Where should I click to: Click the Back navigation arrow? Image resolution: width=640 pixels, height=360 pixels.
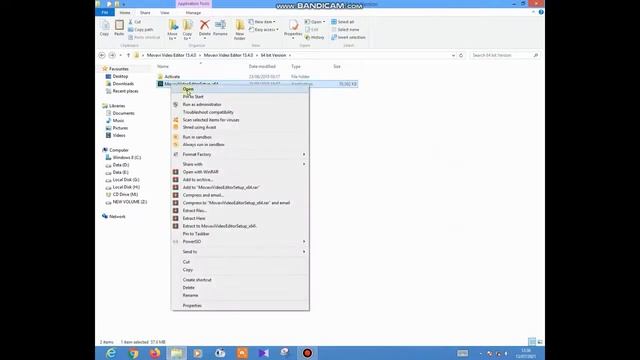tap(102, 55)
